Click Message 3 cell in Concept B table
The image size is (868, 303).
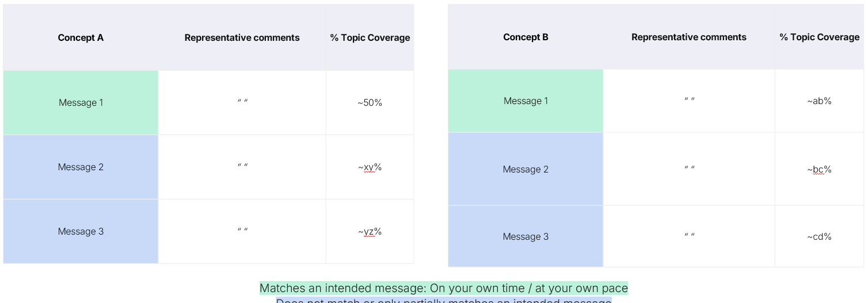click(526, 237)
